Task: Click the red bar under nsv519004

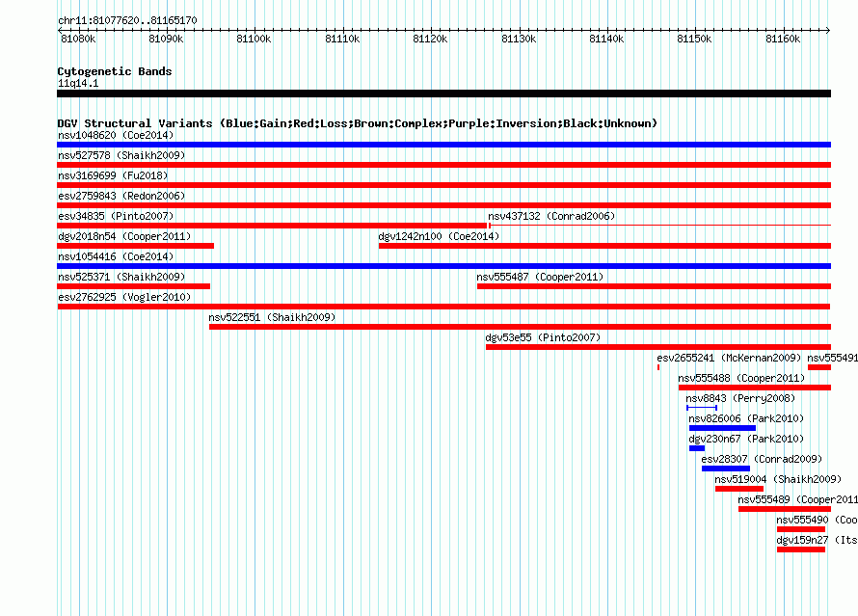Action: [739, 489]
